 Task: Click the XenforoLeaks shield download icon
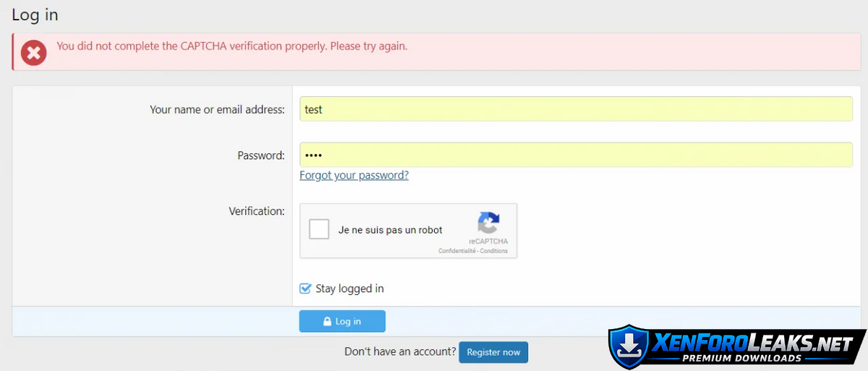click(x=628, y=349)
